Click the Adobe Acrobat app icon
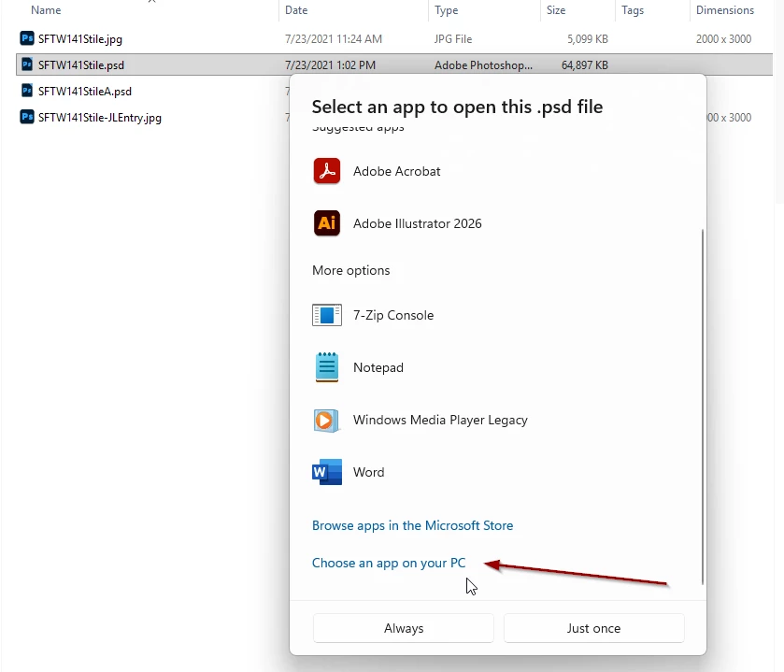The width and height of the screenshot is (784, 672). coord(327,171)
